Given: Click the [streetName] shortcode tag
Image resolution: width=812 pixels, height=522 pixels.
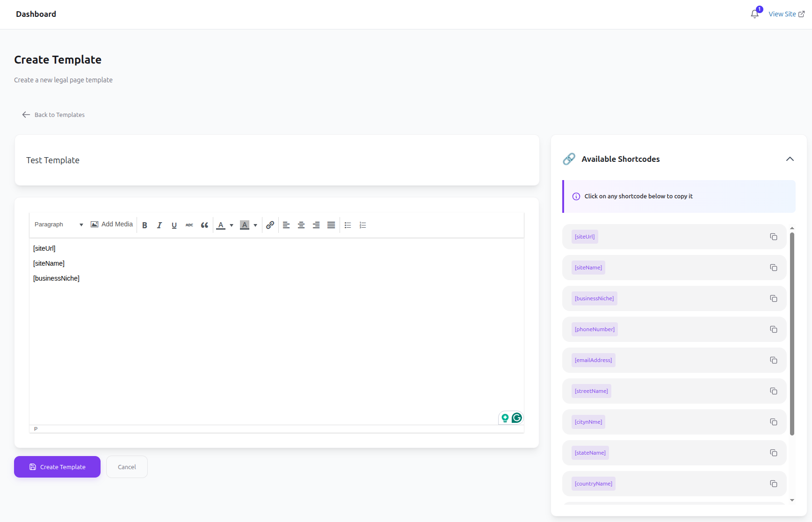Looking at the screenshot, I should click(x=591, y=391).
